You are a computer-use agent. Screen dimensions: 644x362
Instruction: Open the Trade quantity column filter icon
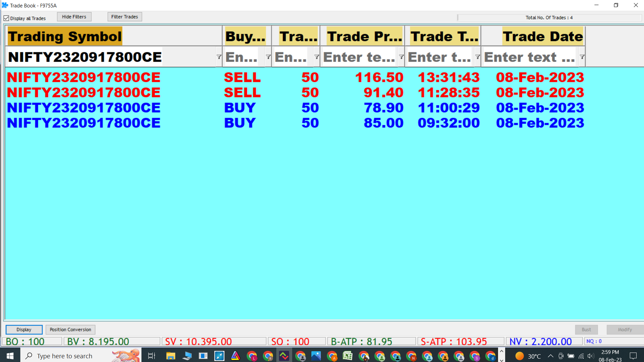[x=316, y=57]
